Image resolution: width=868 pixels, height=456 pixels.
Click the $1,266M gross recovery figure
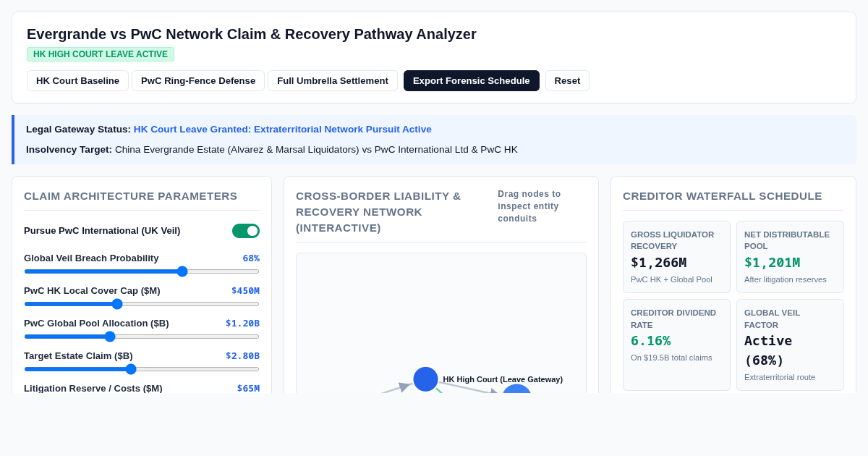click(658, 263)
